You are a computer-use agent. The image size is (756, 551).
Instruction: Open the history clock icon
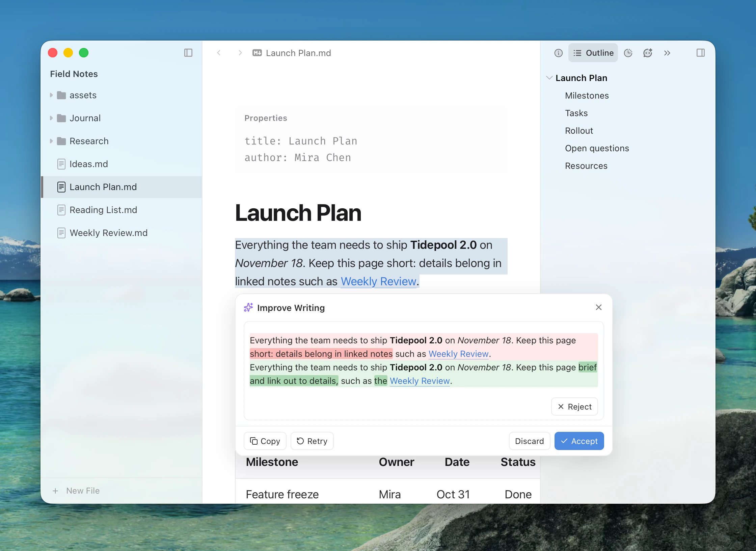(x=628, y=53)
